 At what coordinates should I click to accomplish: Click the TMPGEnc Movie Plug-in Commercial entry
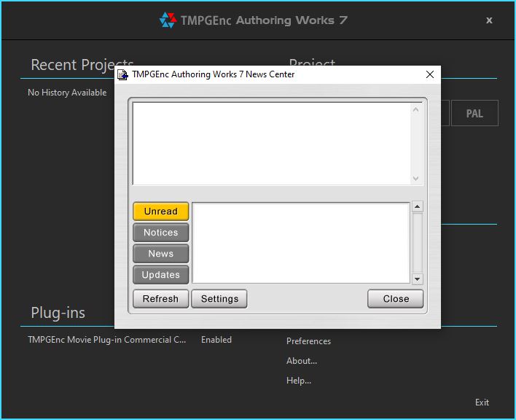107,340
